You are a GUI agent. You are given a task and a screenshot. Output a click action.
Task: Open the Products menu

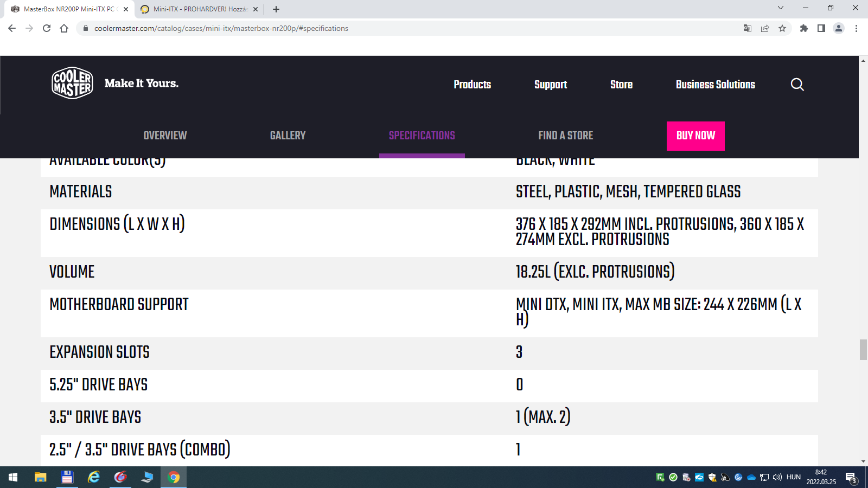[x=473, y=85]
